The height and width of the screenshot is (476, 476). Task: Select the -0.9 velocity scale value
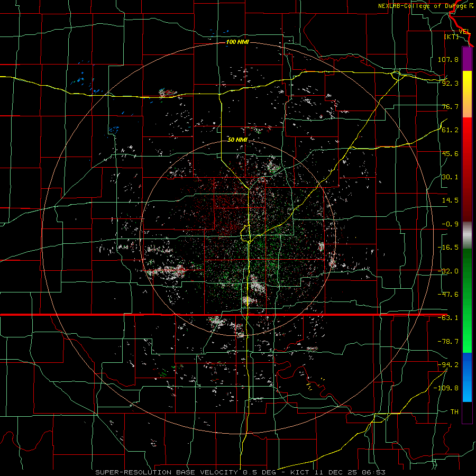point(450,224)
